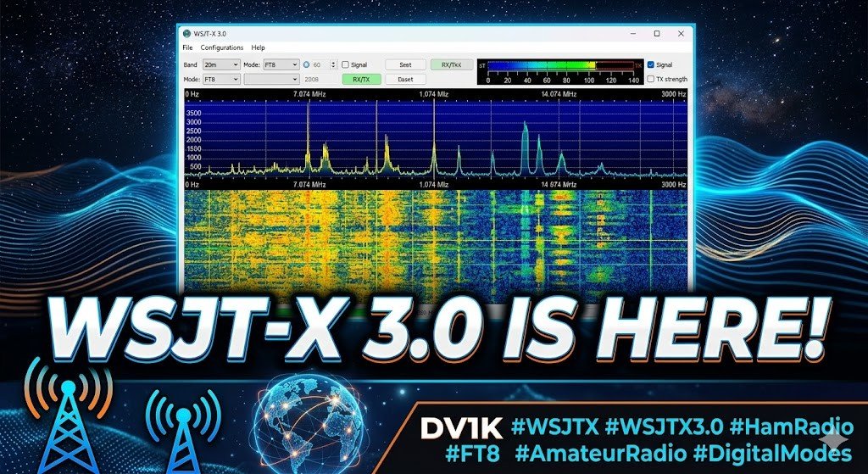
Task: Click the #WSJTX3.0 hashtag
Action: pos(665,427)
